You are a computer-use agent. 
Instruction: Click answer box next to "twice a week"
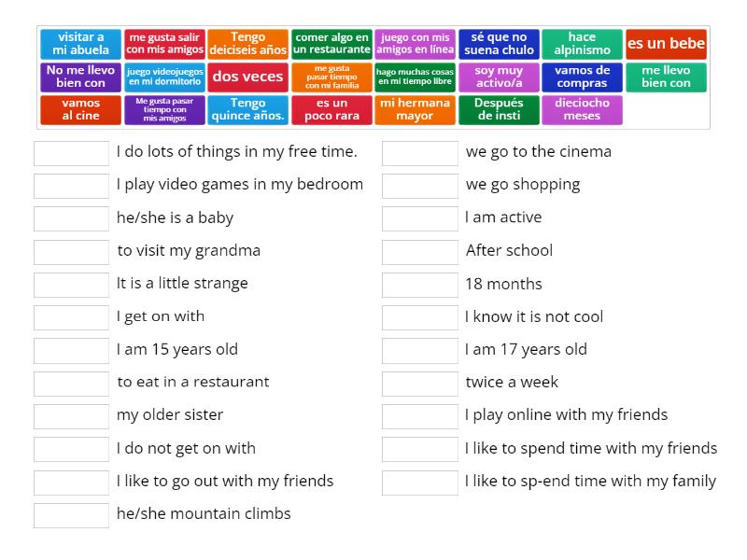coord(419,382)
